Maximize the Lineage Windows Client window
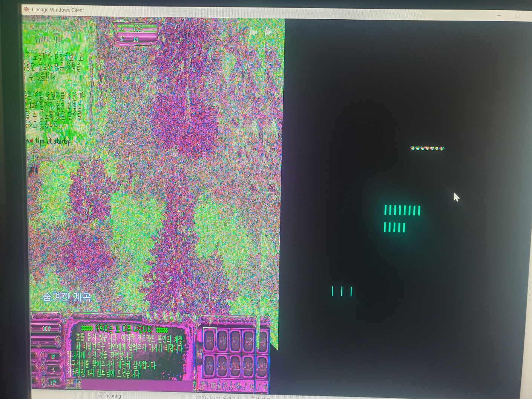Image resolution: width=532 pixels, height=399 pixels. pos(517,16)
